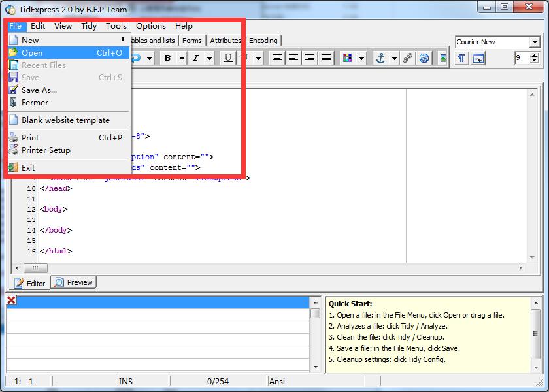This screenshot has width=549, height=392.
Task: Open the Edit menu
Action: [38, 26]
